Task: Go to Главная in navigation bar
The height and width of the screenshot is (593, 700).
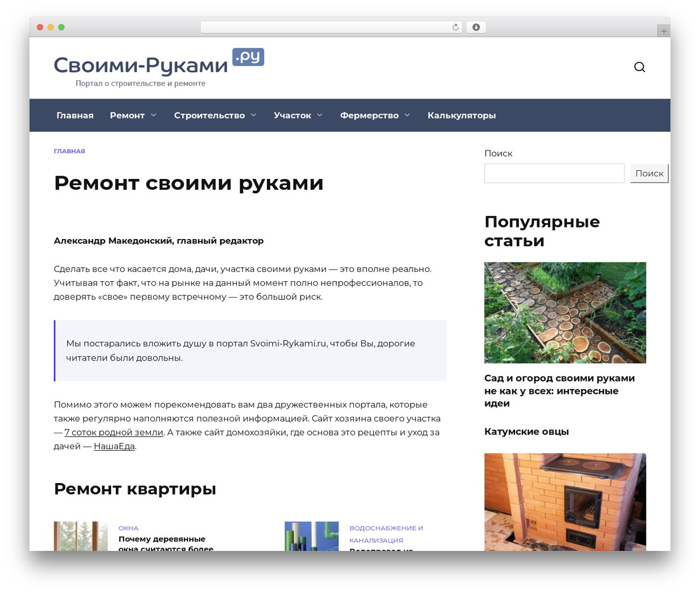Action: pyautogui.click(x=75, y=115)
